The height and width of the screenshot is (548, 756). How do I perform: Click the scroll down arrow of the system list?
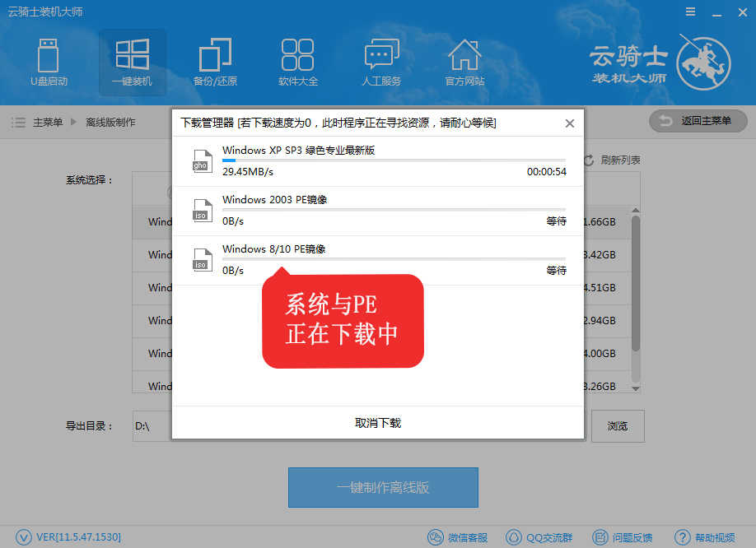pyautogui.click(x=636, y=388)
